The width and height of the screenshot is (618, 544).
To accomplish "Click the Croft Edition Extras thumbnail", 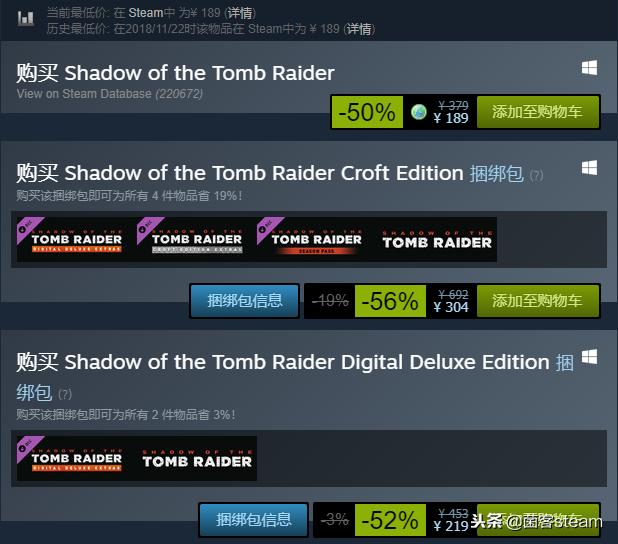I will 196,239.
